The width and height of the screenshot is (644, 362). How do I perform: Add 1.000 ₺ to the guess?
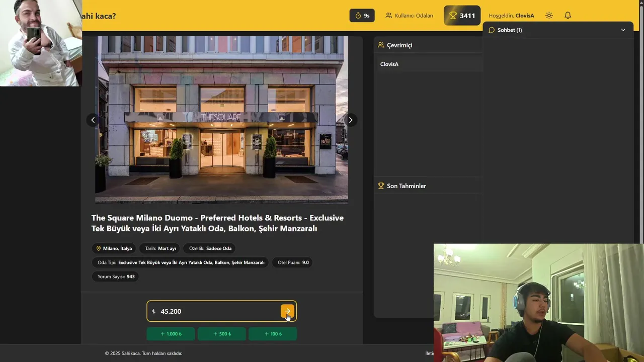(171, 334)
